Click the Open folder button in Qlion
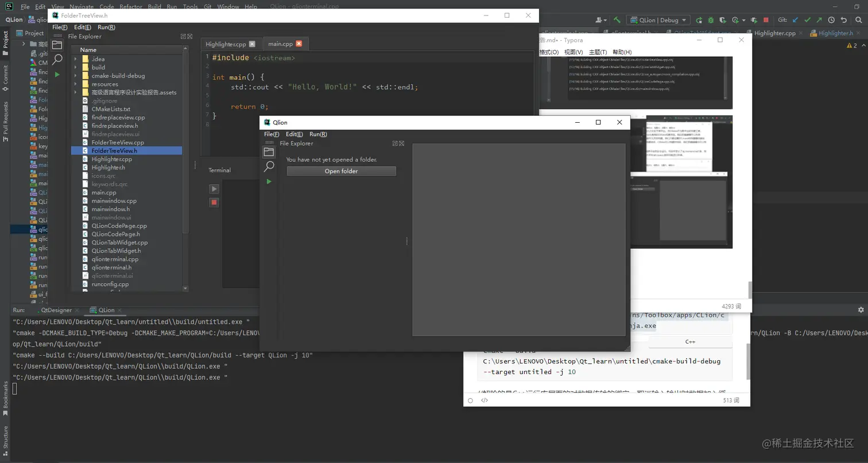Screen dimensions: 868x463 (x=341, y=171)
